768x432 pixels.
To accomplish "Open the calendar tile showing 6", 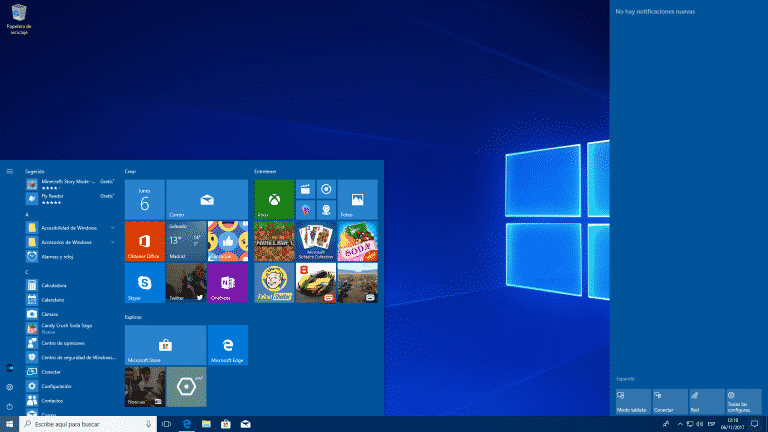I will [144, 199].
